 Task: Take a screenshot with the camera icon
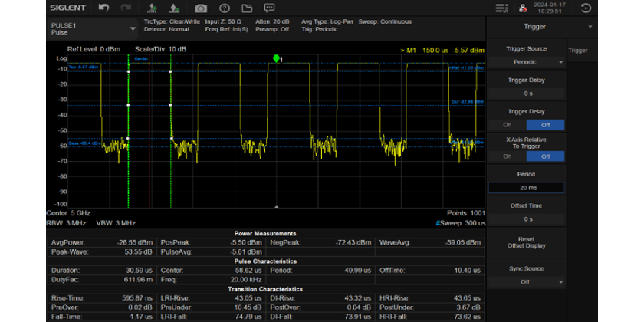pyautogui.click(x=201, y=8)
